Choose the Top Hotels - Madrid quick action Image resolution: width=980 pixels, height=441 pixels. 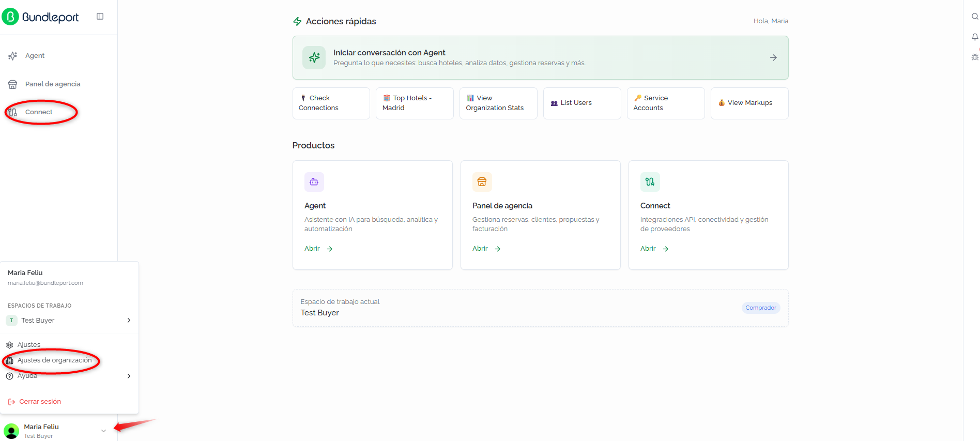click(415, 103)
